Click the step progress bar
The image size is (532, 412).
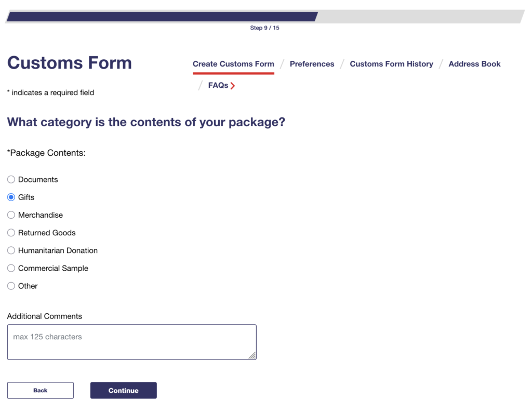click(x=265, y=17)
